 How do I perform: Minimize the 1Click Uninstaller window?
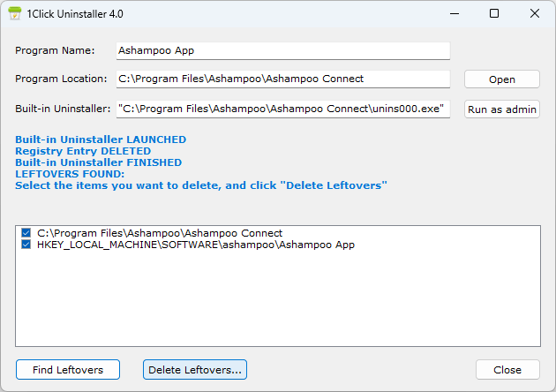(x=455, y=13)
